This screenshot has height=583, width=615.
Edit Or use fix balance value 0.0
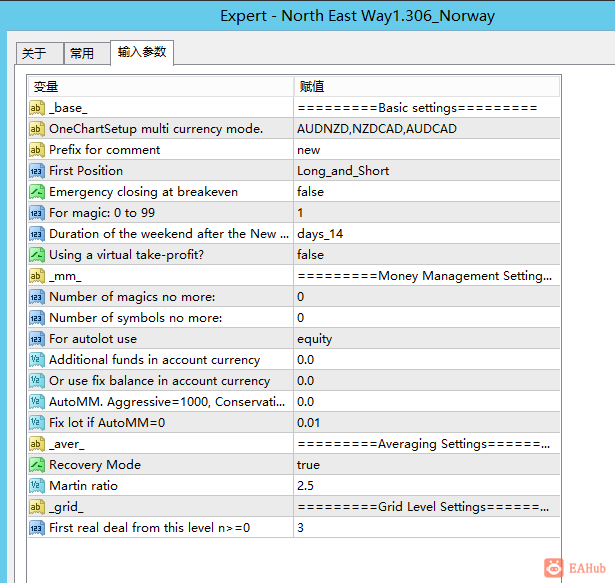pos(427,381)
